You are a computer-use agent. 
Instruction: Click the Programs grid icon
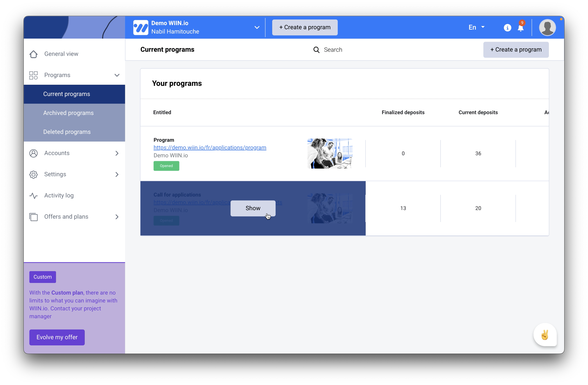pos(33,75)
